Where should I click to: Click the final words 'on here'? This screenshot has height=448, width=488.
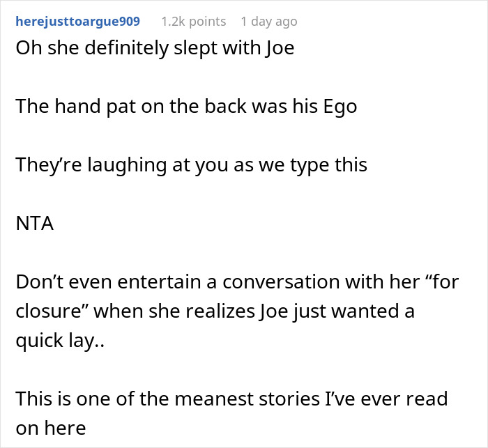click(50, 428)
